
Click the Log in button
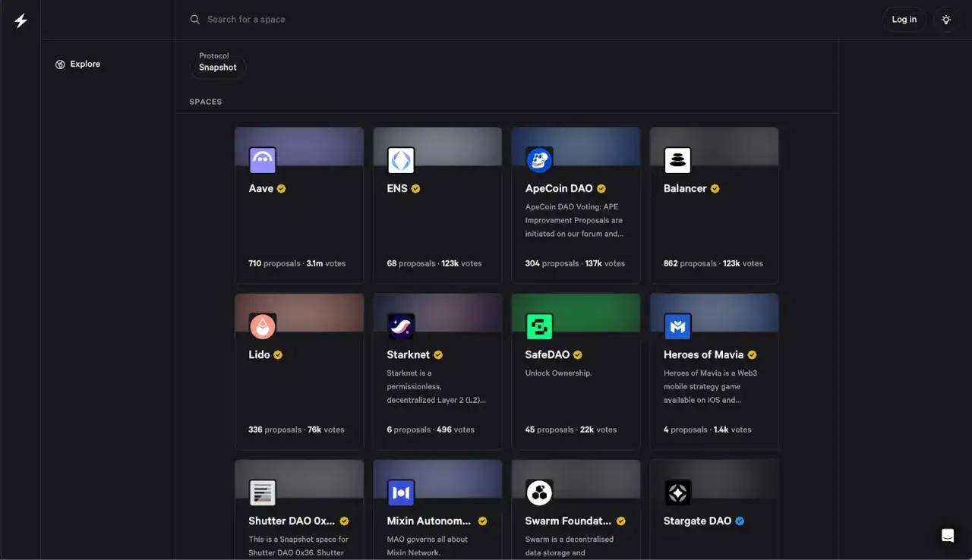point(904,20)
